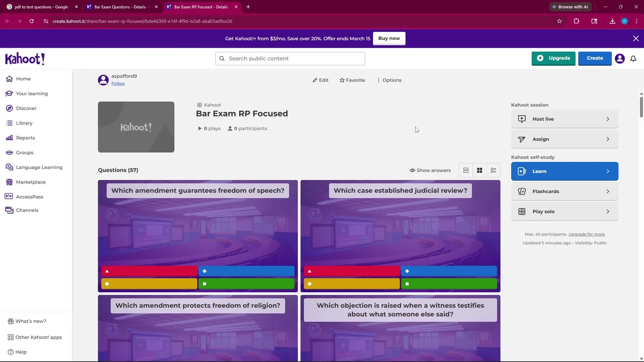Open freedom of religion question card

click(x=198, y=328)
